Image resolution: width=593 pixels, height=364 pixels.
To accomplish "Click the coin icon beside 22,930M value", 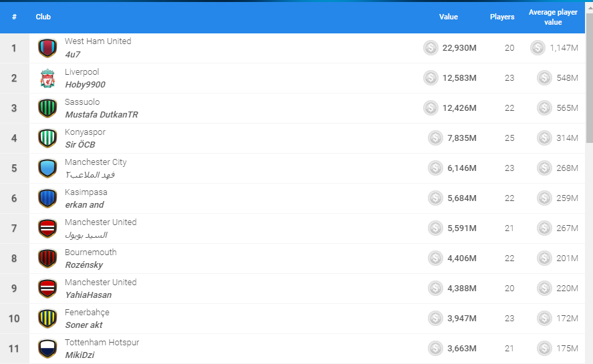I will point(431,48).
